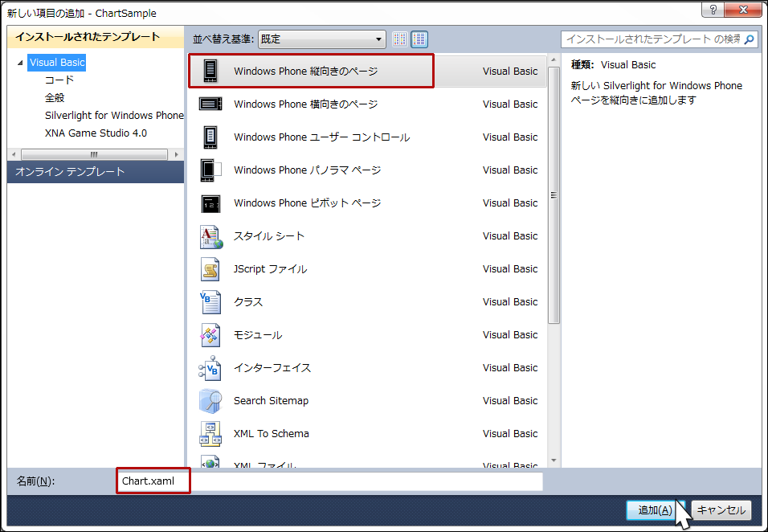Click the 'モジュール' label
This screenshot has height=532, width=768.
[x=258, y=335]
